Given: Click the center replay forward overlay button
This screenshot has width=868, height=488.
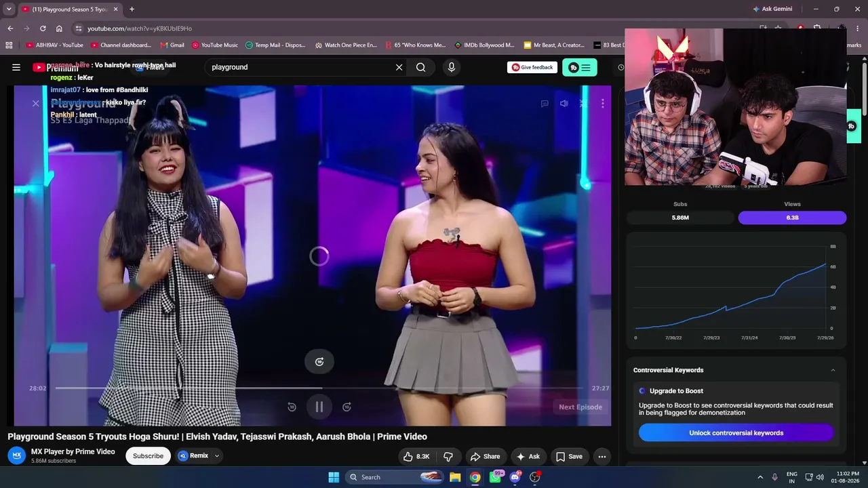Looking at the screenshot, I should 319,361.
